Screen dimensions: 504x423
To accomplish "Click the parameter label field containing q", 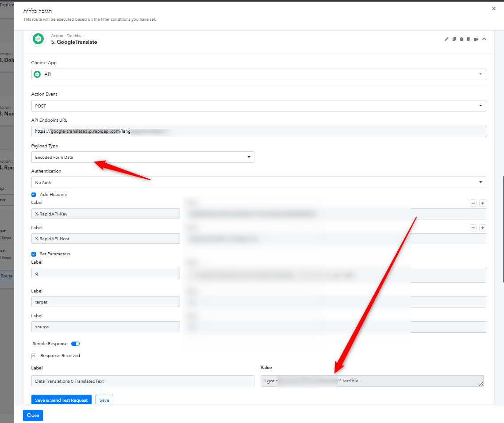I will [x=105, y=273].
